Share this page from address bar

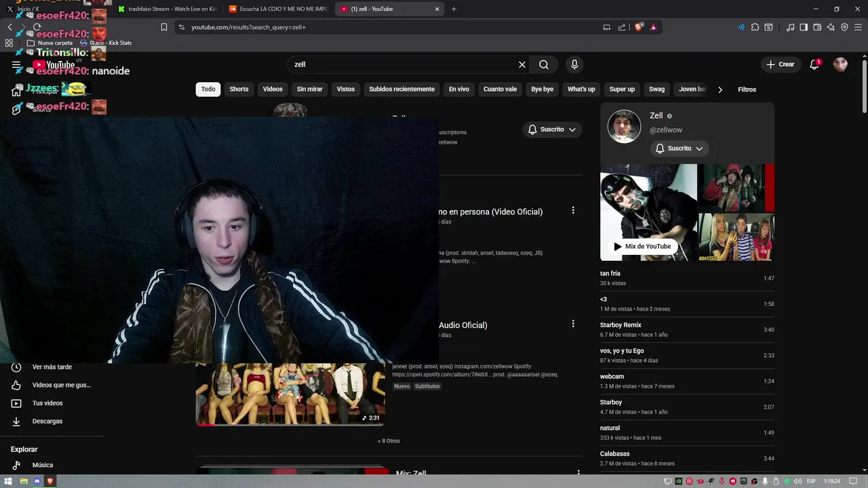coord(622,27)
